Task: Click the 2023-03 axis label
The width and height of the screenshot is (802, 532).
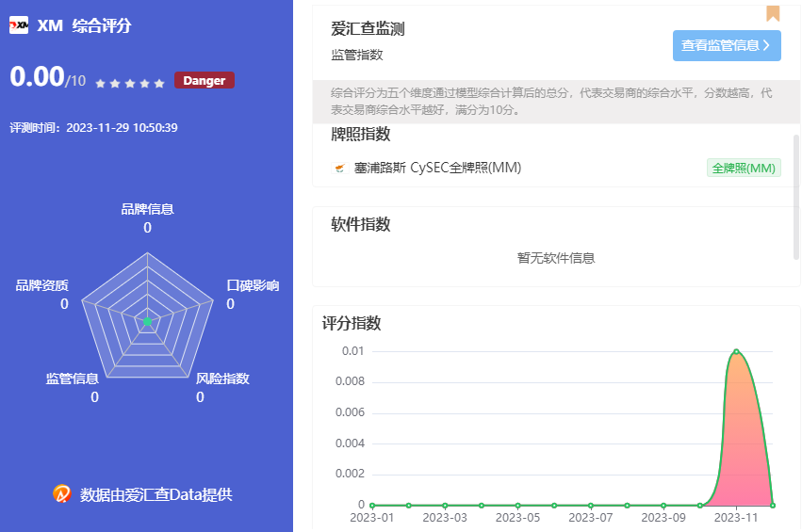Action: coord(445,518)
